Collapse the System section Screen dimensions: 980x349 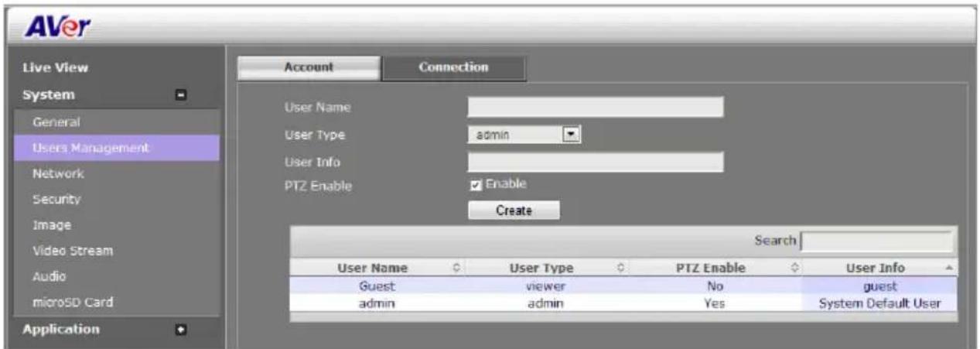pos(181,96)
